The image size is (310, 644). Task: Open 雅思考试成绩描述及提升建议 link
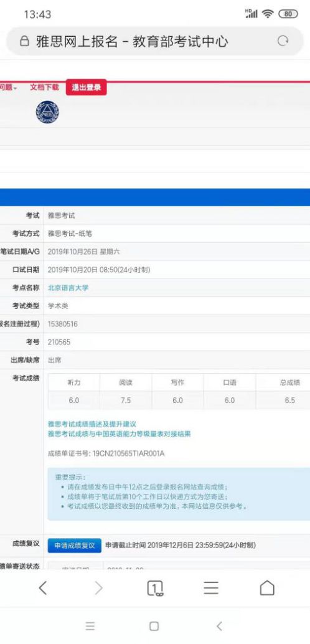pyautogui.click(x=92, y=424)
